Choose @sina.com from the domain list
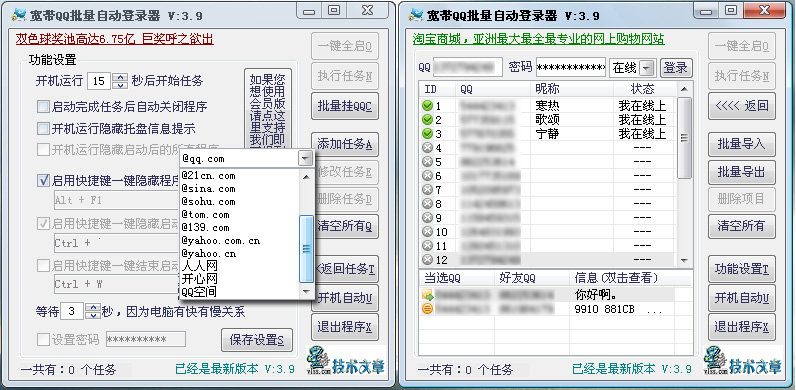 240,188
